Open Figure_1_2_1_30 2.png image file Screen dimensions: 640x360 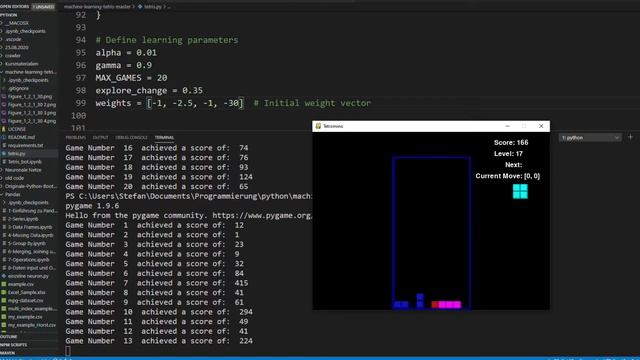[32, 104]
